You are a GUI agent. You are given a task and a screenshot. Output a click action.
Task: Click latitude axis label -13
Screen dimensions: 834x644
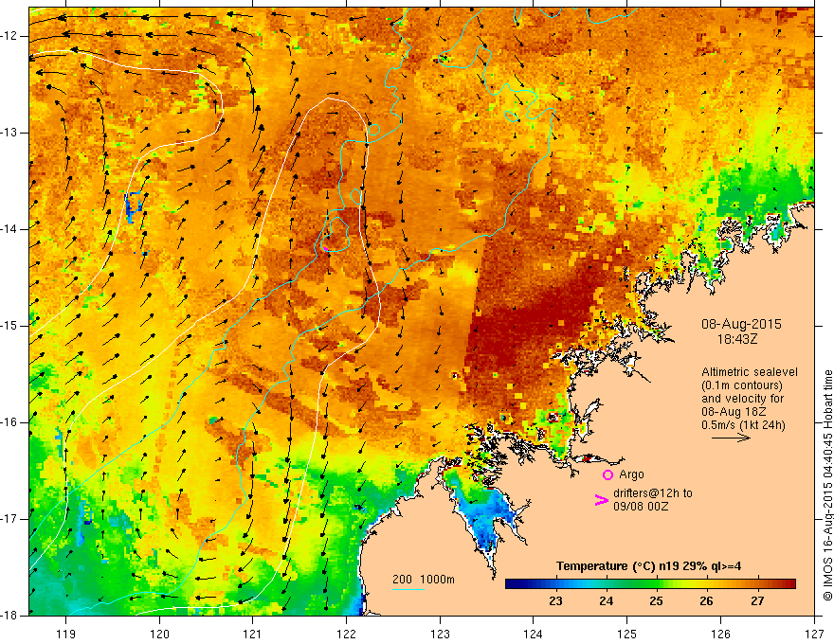tap(9, 133)
